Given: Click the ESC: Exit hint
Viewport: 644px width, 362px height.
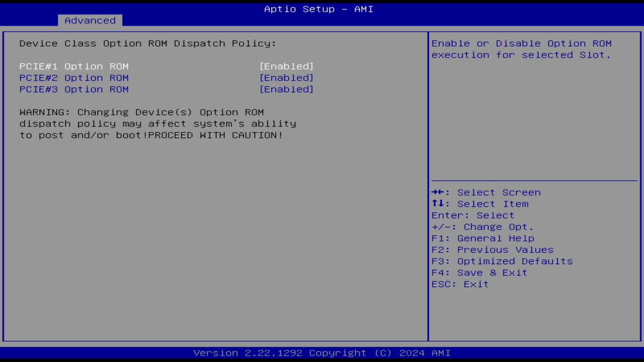Looking at the screenshot, I should [x=460, y=285].
